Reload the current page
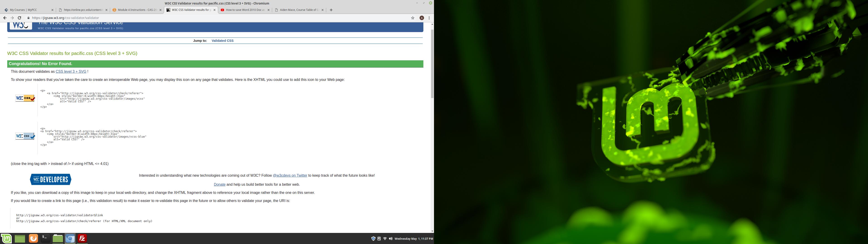 (x=19, y=18)
